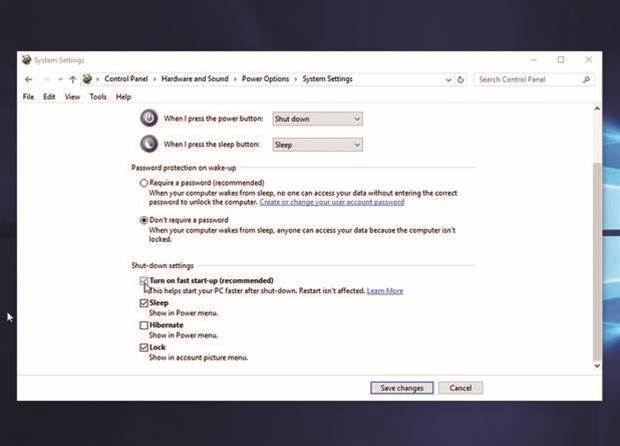Screen dimensions: 620x446
Task: Open the sleep button action dropdown
Action: (x=317, y=145)
